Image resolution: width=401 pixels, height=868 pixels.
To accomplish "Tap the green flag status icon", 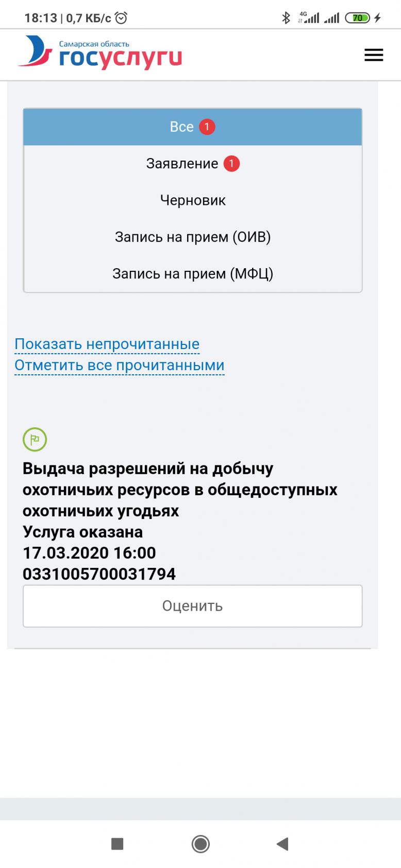I will click(35, 440).
